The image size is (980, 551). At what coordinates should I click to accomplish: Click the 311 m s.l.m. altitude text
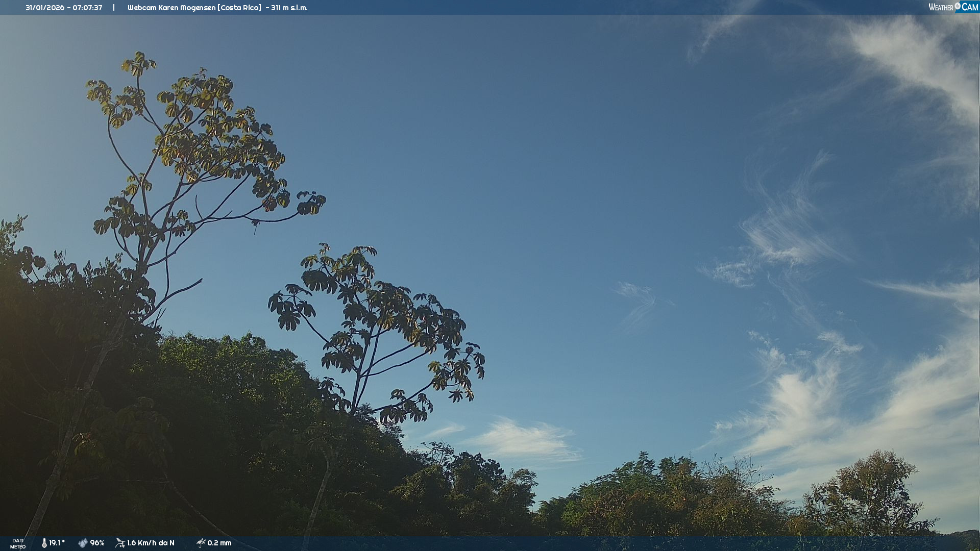(289, 8)
